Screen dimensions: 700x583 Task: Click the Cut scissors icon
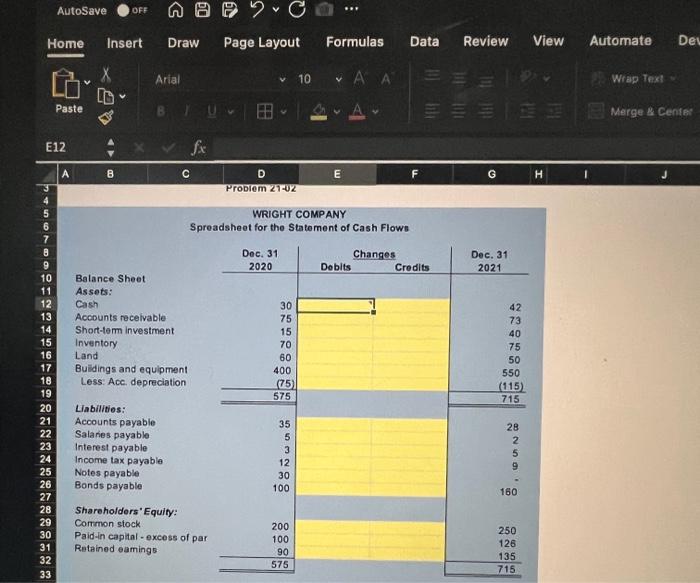pyautogui.click(x=106, y=74)
